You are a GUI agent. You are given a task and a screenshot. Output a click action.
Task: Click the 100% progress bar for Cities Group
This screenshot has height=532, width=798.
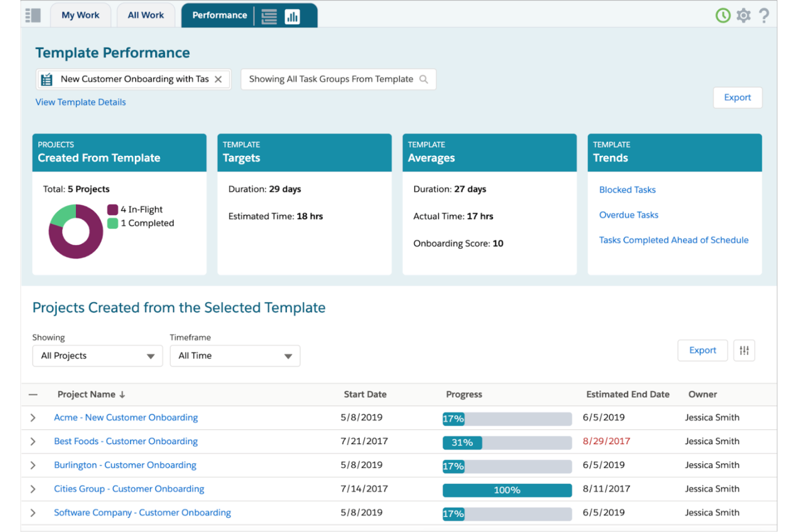tap(506, 489)
